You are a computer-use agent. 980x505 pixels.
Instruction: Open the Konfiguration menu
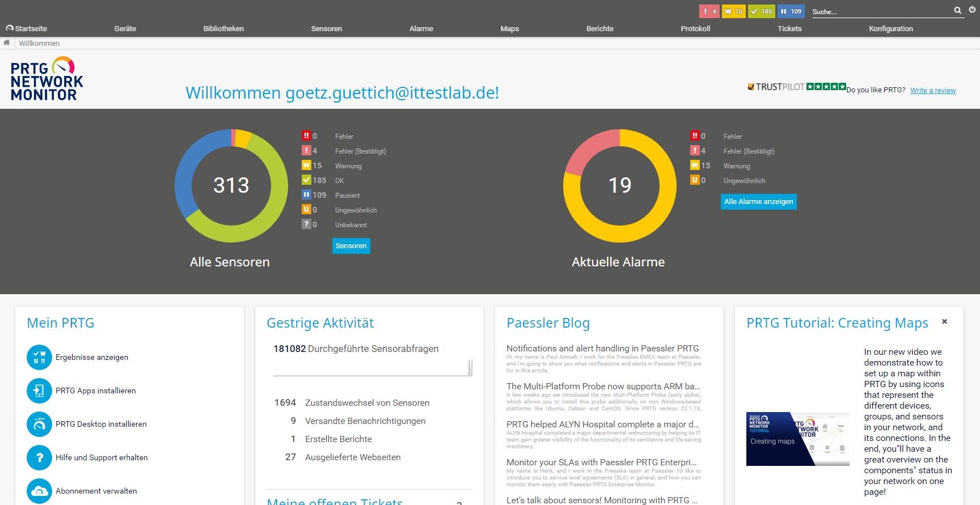click(890, 29)
